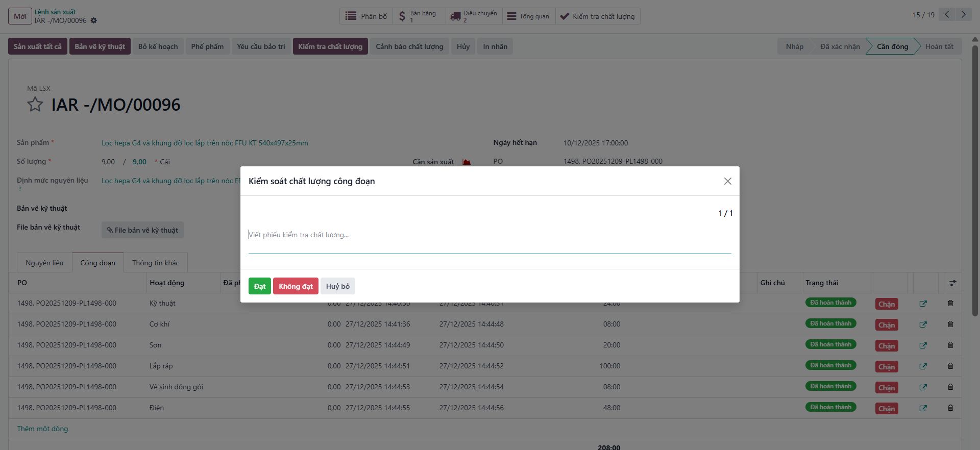The height and width of the screenshot is (450, 980).
Task: Delete the Kỹ thuật work order row
Action: [950, 303]
